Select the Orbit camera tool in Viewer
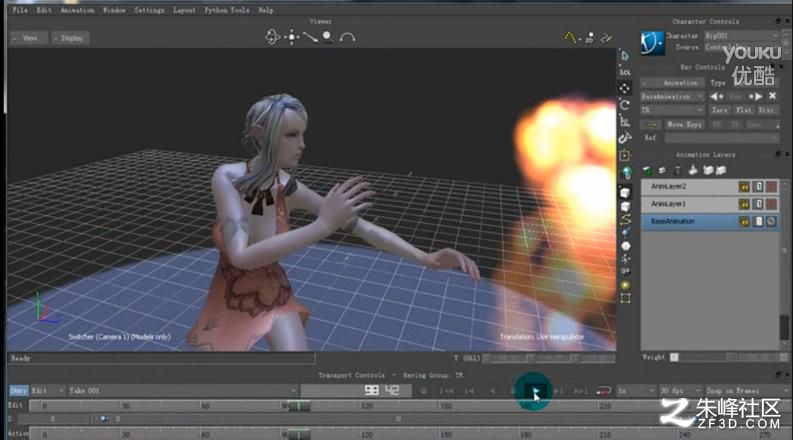 [272, 37]
